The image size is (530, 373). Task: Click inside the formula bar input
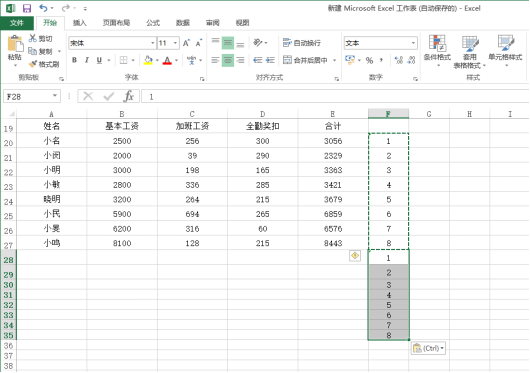point(335,97)
